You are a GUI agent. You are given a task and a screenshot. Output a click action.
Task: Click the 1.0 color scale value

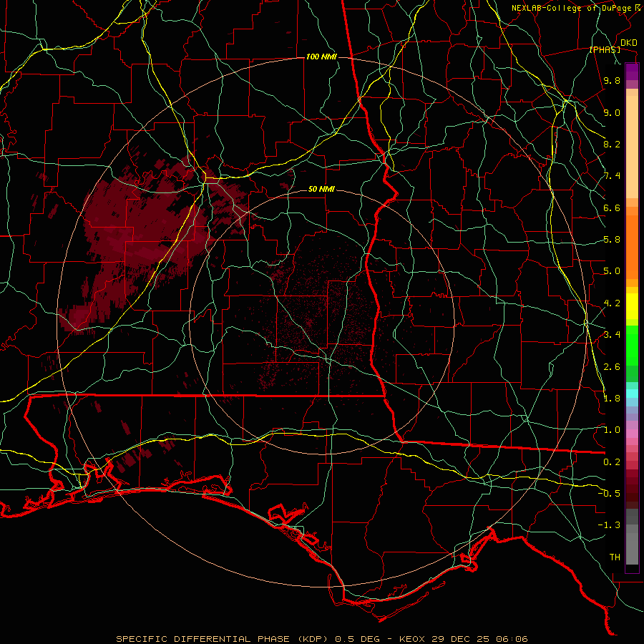pyautogui.click(x=612, y=430)
